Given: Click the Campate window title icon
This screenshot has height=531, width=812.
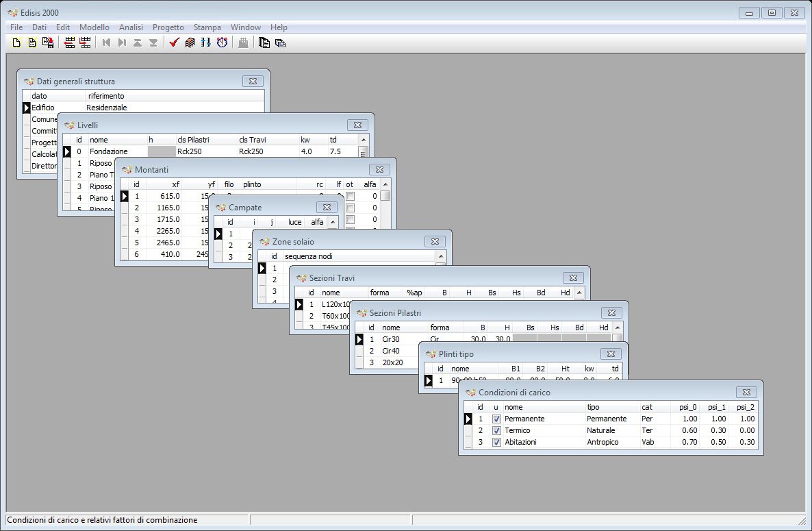Looking at the screenshot, I should (220, 208).
